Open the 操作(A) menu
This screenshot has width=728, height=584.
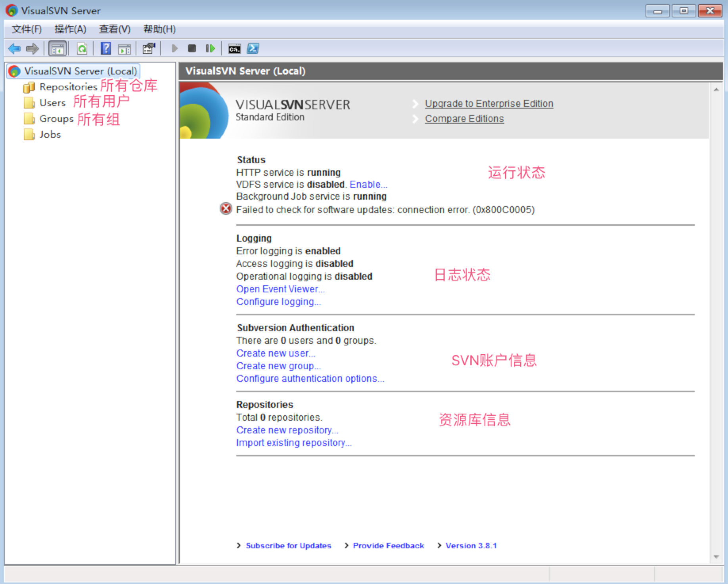click(70, 29)
